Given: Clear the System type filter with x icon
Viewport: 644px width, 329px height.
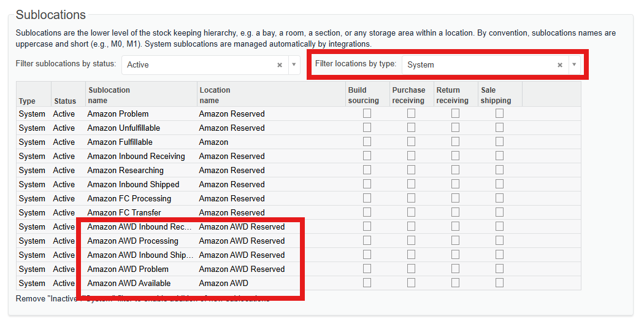Looking at the screenshot, I should (x=560, y=65).
